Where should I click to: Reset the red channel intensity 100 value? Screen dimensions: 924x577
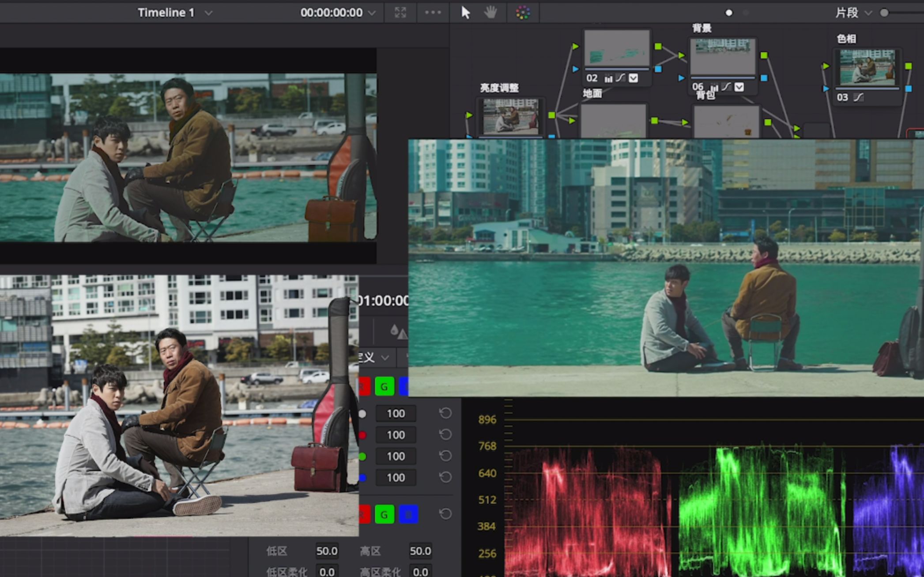(x=445, y=435)
